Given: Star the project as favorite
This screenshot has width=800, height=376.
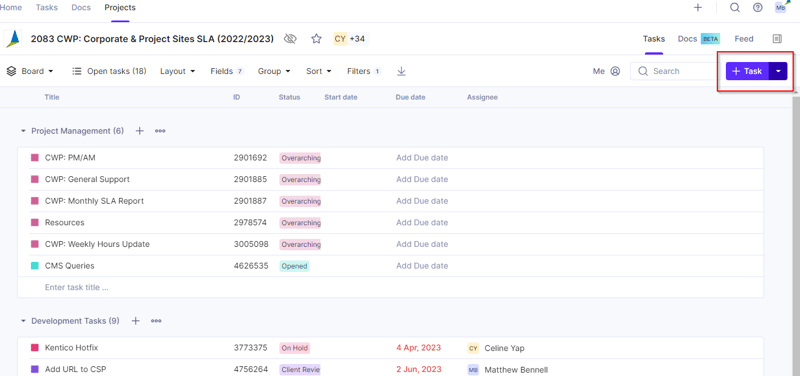Looking at the screenshot, I should point(316,39).
